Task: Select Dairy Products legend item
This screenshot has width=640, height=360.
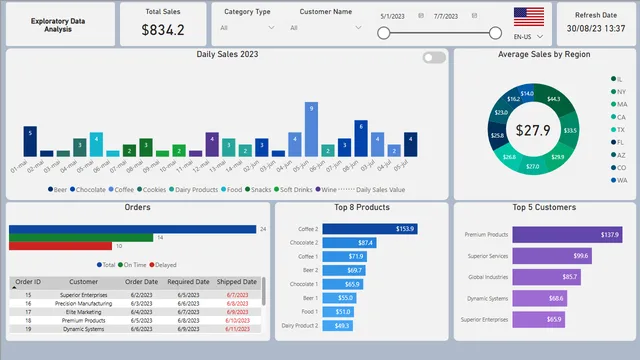Action: (x=193, y=189)
